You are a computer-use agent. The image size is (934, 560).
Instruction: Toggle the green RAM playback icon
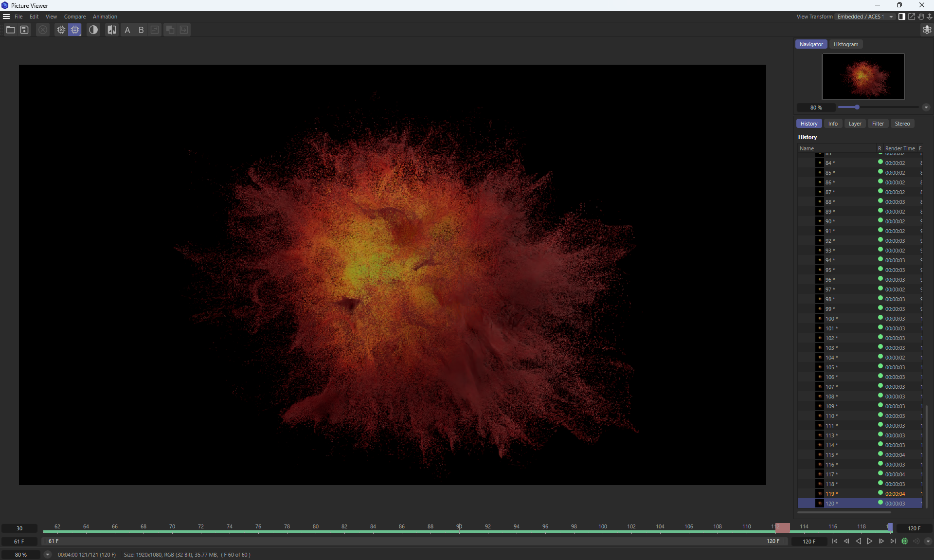tap(905, 541)
